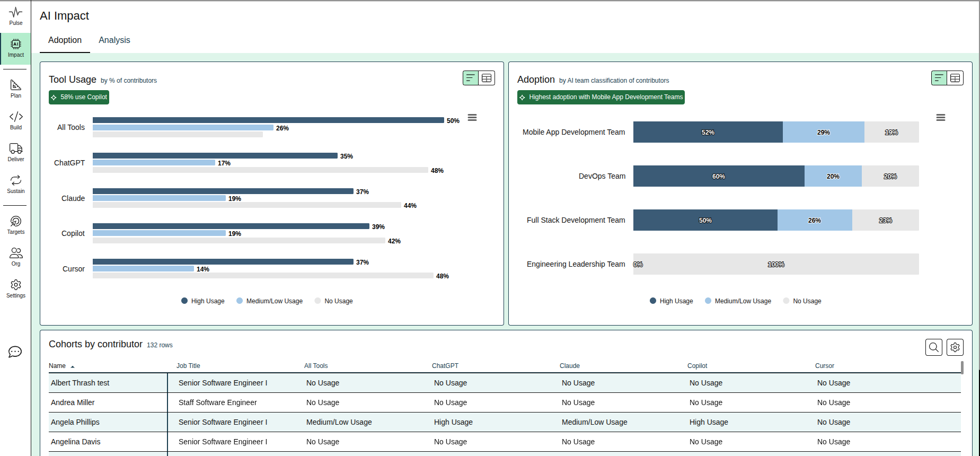Click the '58% use Copilot' insight badge
980x456 pixels.
(79, 98)
